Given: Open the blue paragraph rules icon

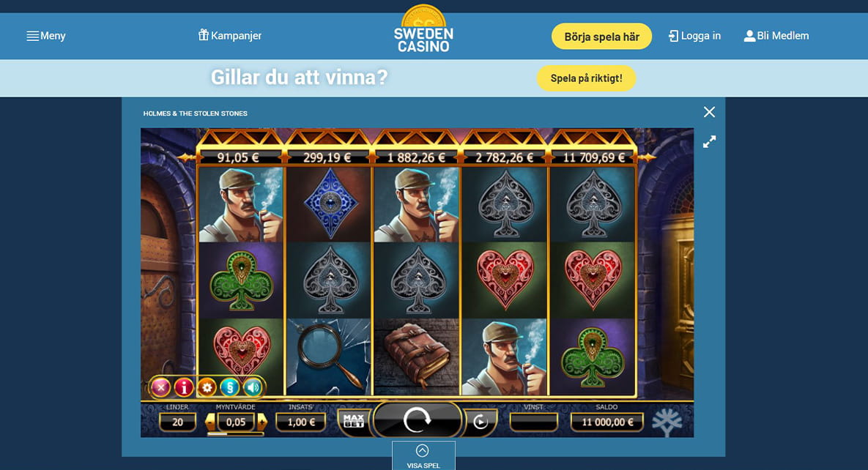Looking at the screenshot, I should pos(230,387).
